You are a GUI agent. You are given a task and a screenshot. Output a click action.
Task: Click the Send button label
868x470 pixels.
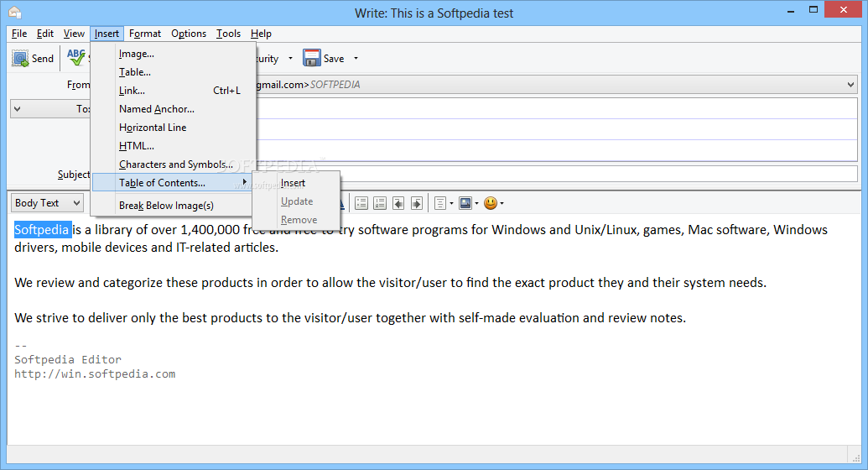(43, 58)
